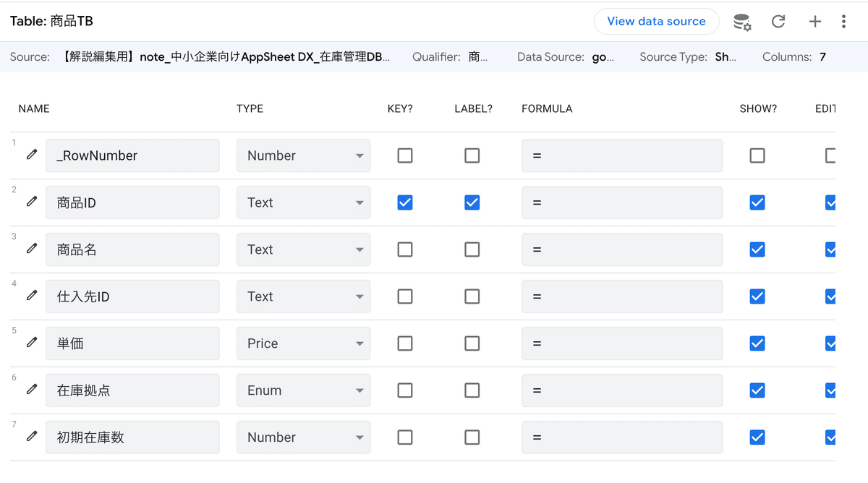The image size is (868, 483).
Task: Click the 仕入先ID name field
Action: [132, 296]
